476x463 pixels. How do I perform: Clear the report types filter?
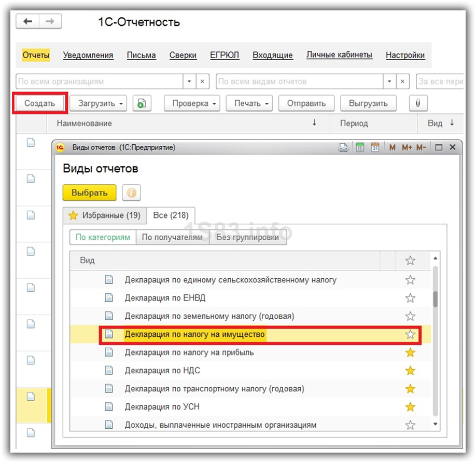coord(402,81)
